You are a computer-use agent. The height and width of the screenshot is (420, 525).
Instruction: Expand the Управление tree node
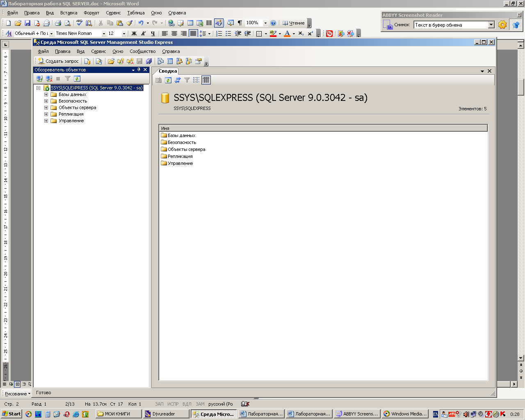pyautogui.click(x=46, y=121)
